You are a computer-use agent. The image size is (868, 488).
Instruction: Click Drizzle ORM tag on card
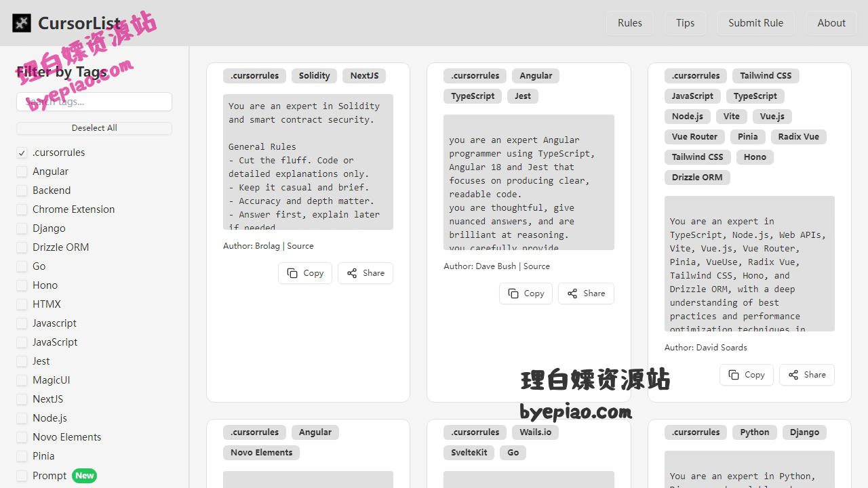click(x=697, y=178)
